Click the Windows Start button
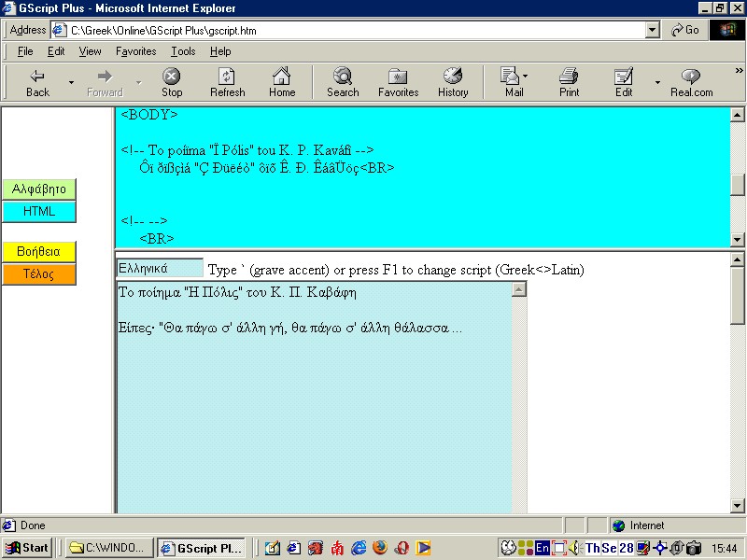Screen dimensions: 747x560 pyautogui.click(x=28, y=548)
